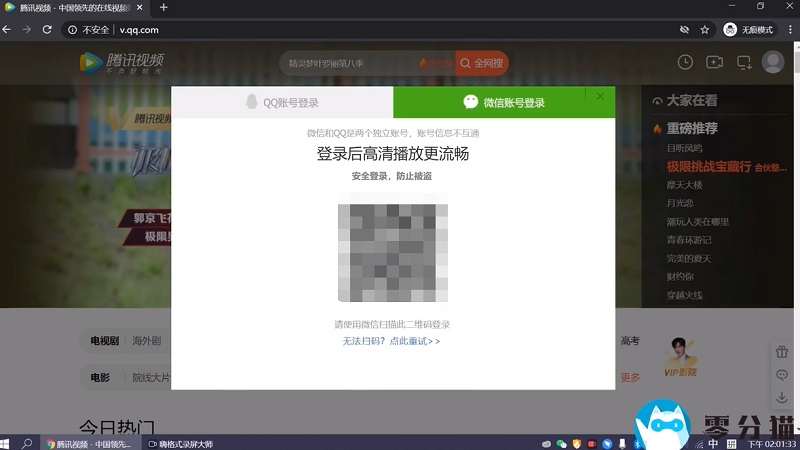Switch to the QQ账号登录 tab
Viewport: 800px width, 450px height.
pyautogui.click(x=282, y=103)
